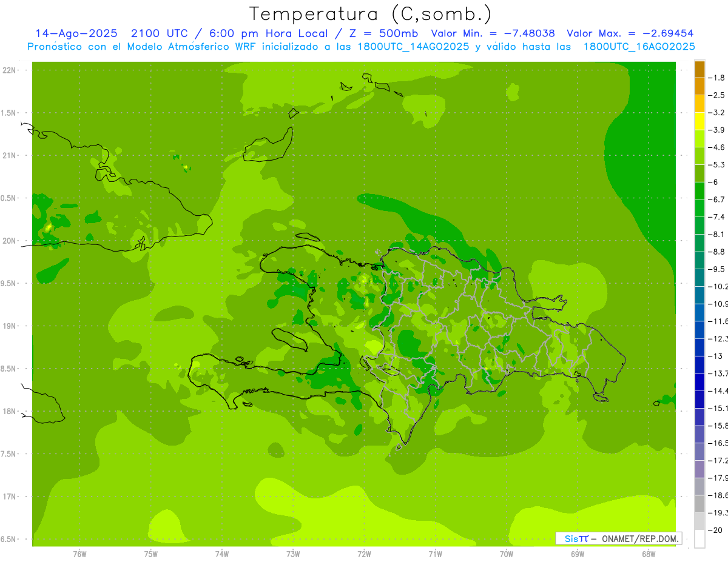Screen dimensions: 728x562
Task: Click the "22N" latitude label
Action: (x=10, y=70)
